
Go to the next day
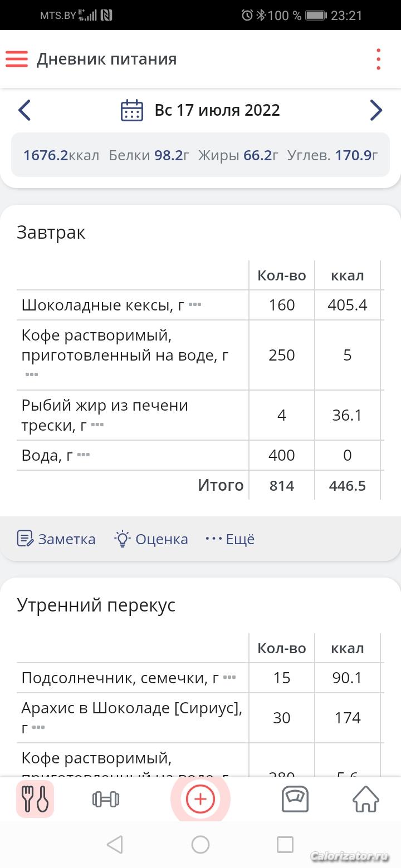[376, 110]
